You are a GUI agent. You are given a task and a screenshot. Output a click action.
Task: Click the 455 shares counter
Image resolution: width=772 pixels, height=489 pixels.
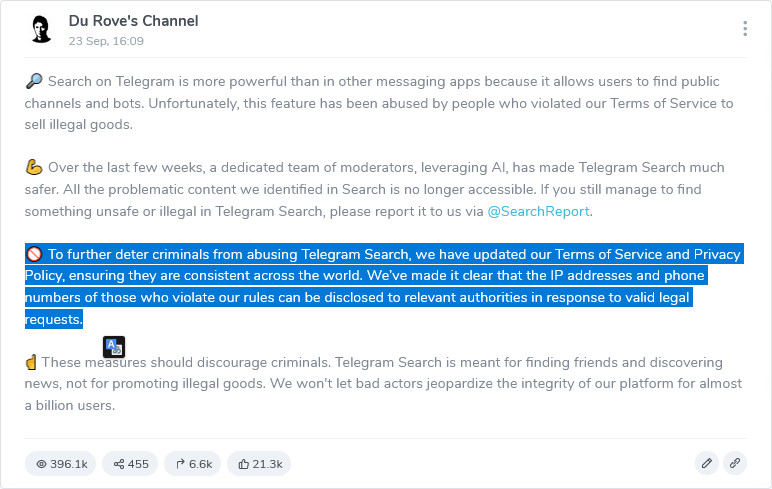click(130, 464)
